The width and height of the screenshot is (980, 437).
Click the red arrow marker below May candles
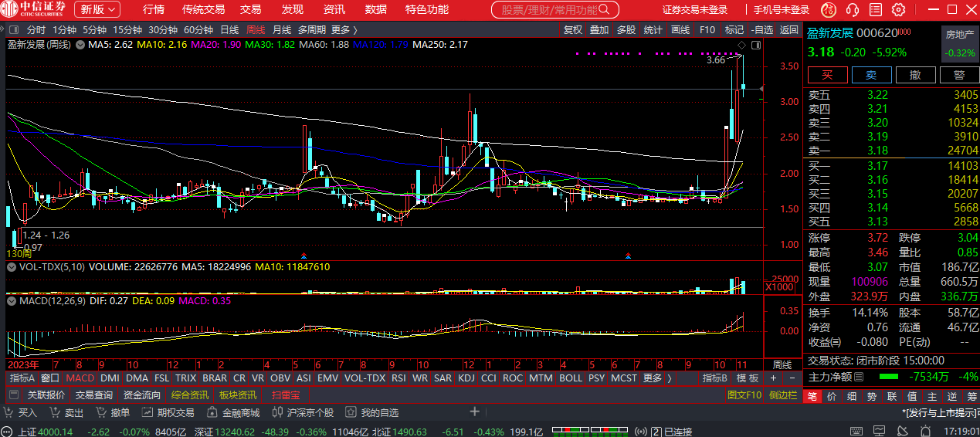point(303,255)
